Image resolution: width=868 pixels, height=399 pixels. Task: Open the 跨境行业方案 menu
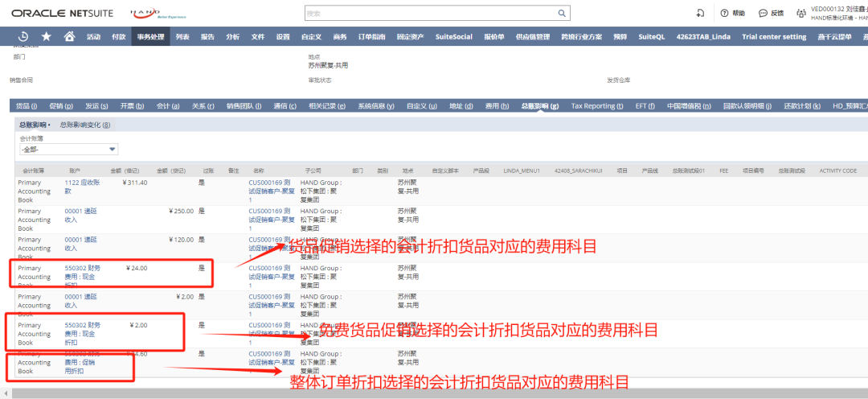tap(581, 36)
